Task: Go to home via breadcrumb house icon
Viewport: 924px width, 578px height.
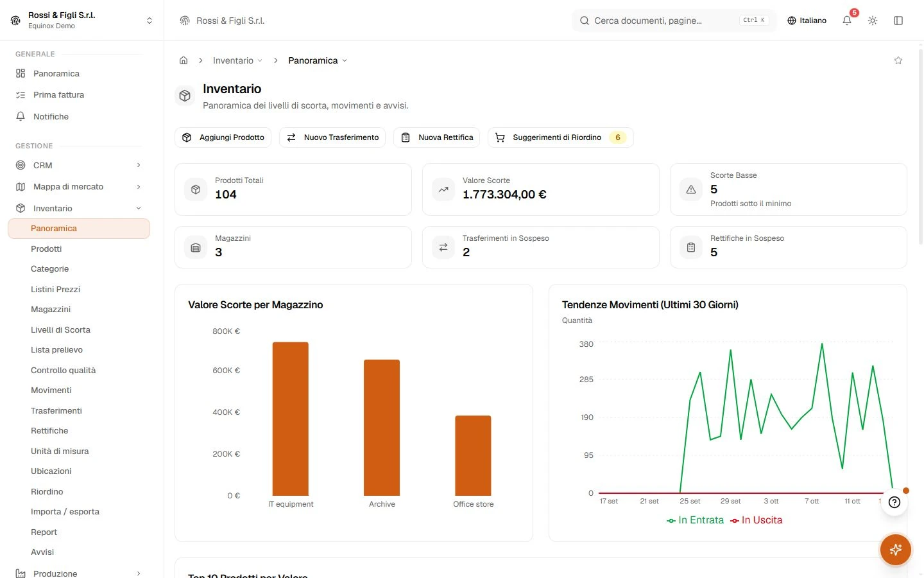Action: [184, 60]
